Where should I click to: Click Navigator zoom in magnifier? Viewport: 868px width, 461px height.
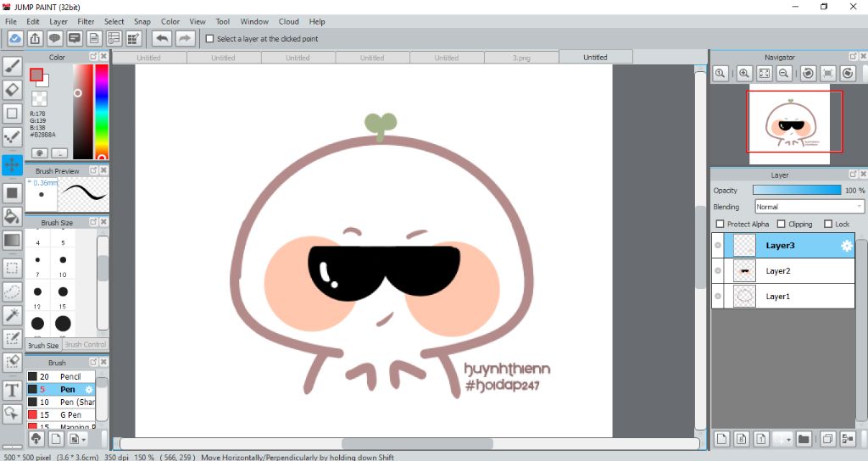coord(744,73)
